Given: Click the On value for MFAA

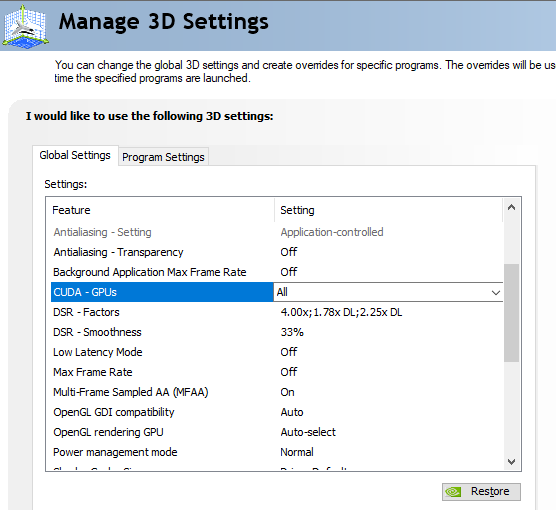Looking at the screenshot, I should [x=287, y=392].
